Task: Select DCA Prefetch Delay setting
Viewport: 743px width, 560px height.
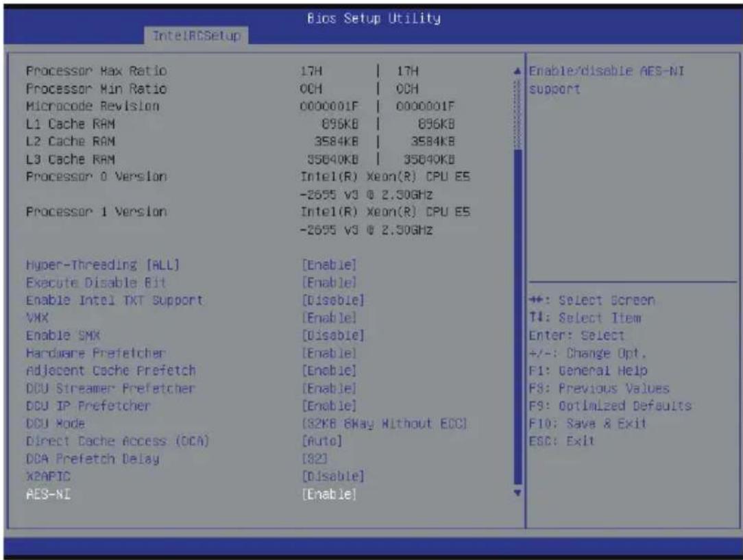Action: click(x=93, y=459)
